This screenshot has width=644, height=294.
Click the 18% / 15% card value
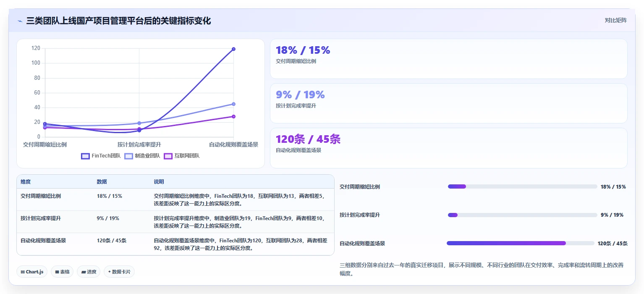[303, 50]
